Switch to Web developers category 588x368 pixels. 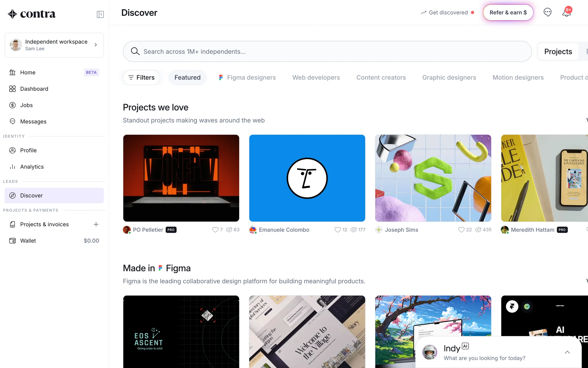pyautogui.click(x=316, y=78)
